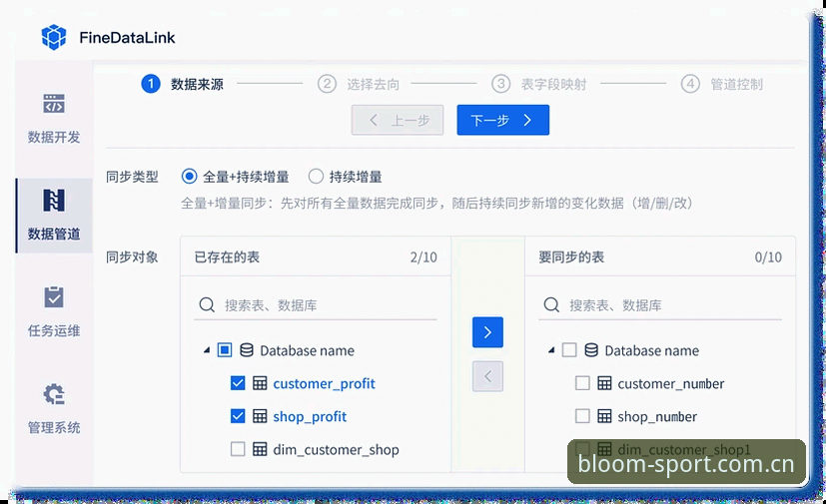Select the 持续增量 sync type radio
Image resolution: width=826 pixels, height=504 pixels.
pos(316,177)
